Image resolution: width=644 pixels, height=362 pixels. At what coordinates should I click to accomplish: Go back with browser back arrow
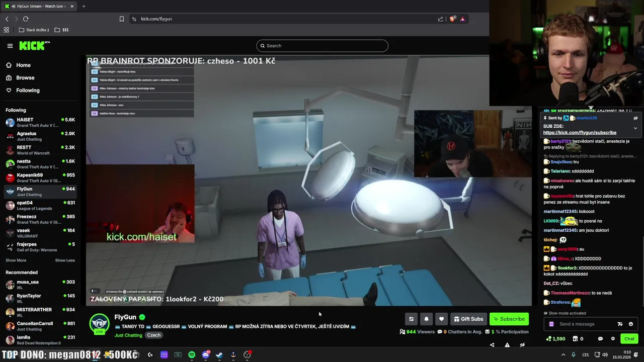tap(7, 19)
